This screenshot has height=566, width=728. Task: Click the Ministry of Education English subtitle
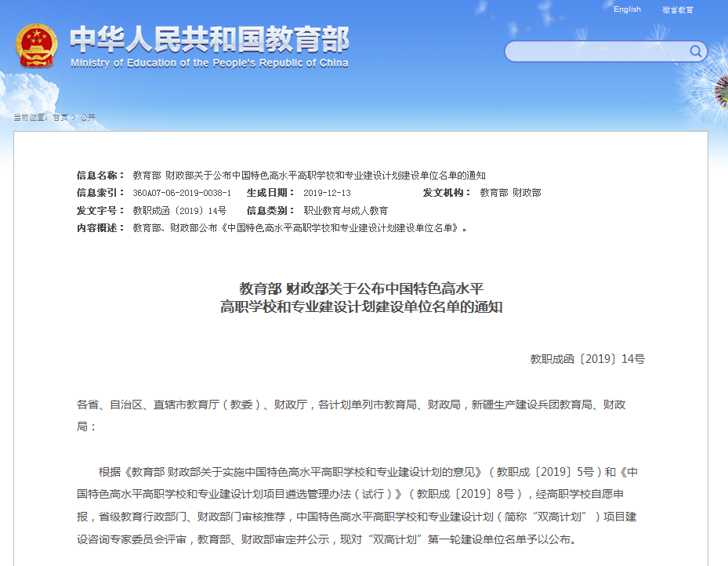(x=209, y=63)
